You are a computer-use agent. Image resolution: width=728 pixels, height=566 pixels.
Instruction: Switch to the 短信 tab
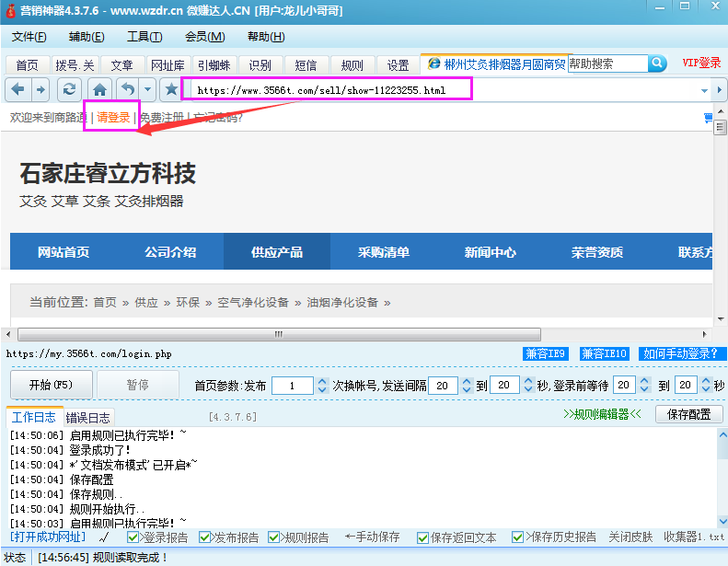coord(306,65)
